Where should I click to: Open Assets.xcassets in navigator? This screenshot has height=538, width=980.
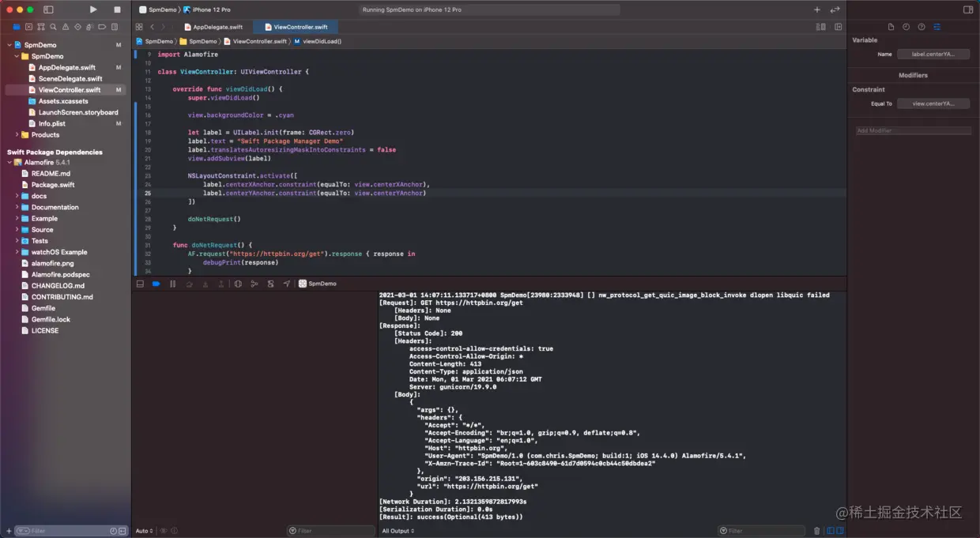click(63, 101)
